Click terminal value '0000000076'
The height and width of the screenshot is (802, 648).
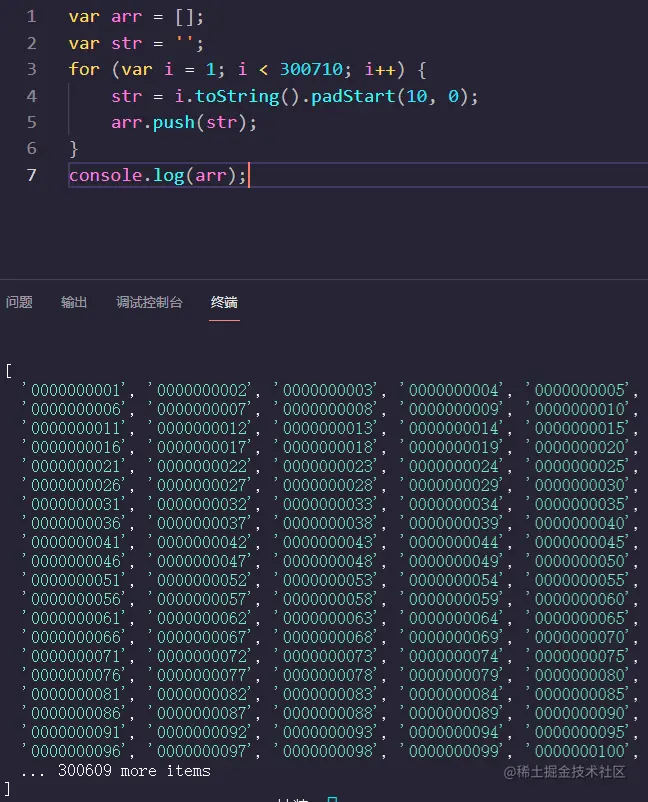(x=75, y=675)
